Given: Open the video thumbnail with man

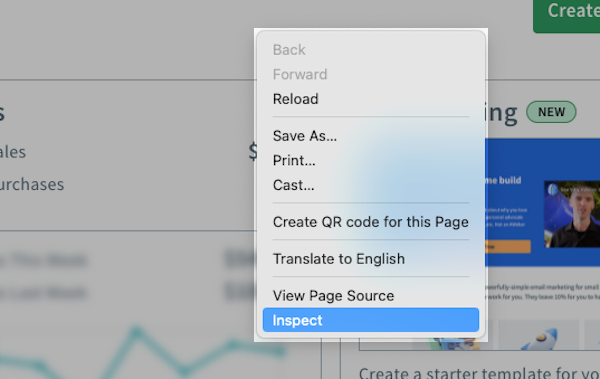Looking at the screenshot, I should pyautogui.click(x=572, y=214).
